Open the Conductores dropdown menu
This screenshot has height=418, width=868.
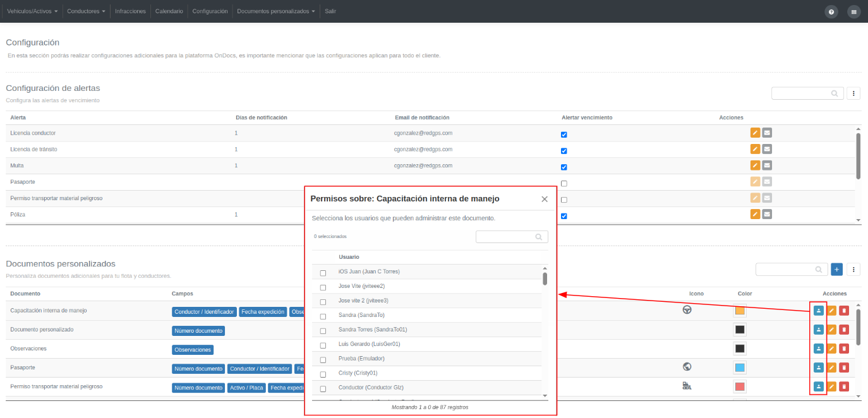(86, 11)
